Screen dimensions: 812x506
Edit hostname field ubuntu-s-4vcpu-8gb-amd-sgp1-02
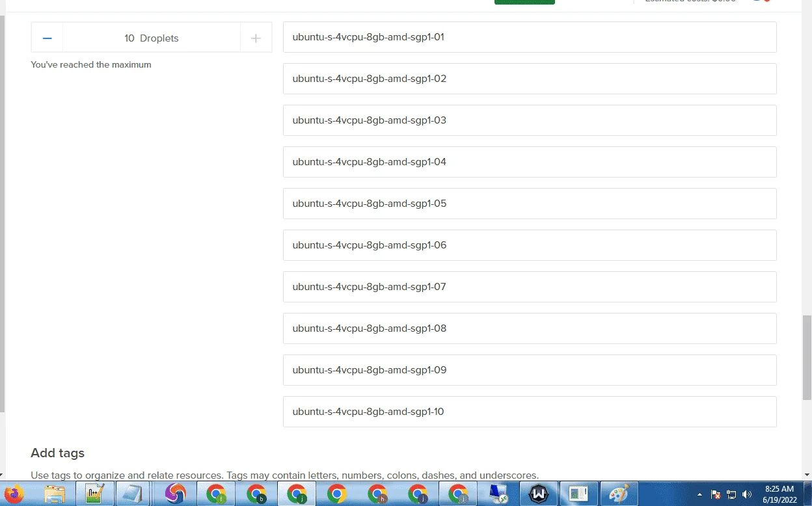point(530,79)
